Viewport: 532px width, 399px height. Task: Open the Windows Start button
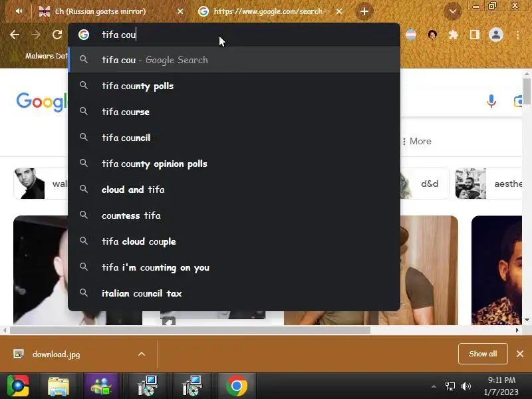click(x=18, y=386)
